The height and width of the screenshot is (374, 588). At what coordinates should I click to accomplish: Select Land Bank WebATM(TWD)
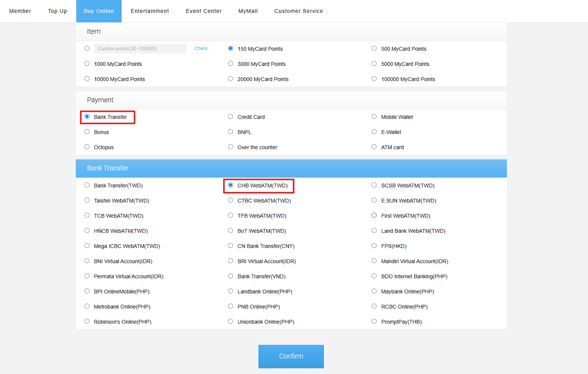click(x=374, y=231)
